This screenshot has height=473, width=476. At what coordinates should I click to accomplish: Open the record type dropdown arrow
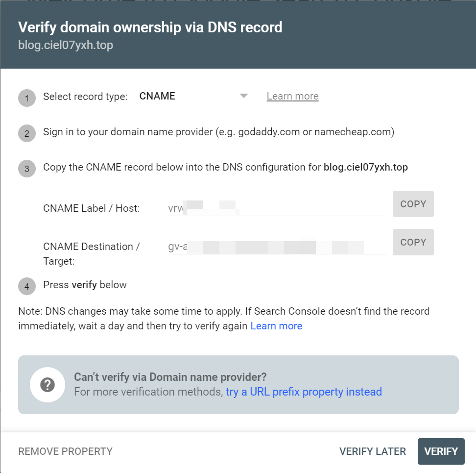[x=244, y=96]
